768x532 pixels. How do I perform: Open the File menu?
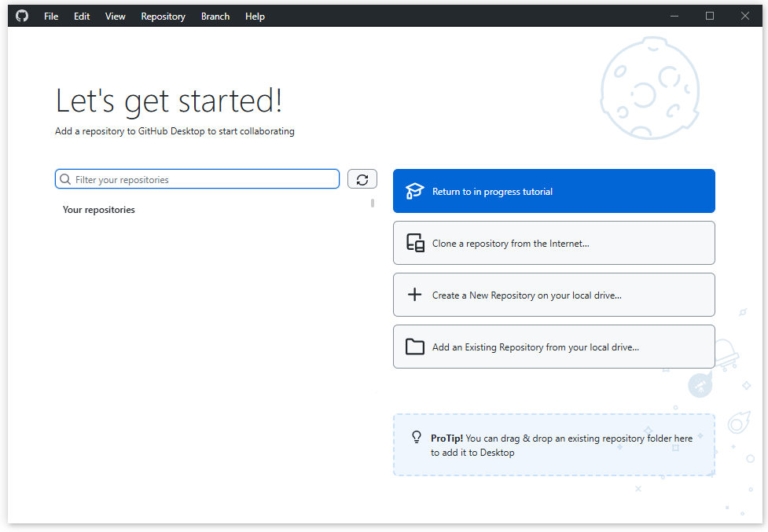50,16
